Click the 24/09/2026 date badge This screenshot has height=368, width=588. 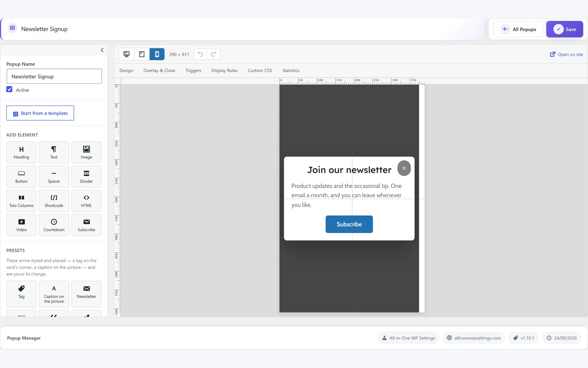[562, 338]
